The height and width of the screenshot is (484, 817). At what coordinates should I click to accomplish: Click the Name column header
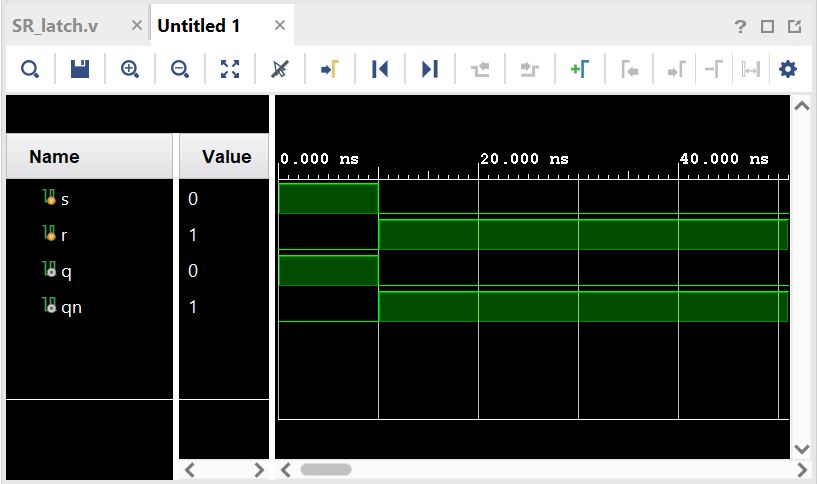coord(54,157)
